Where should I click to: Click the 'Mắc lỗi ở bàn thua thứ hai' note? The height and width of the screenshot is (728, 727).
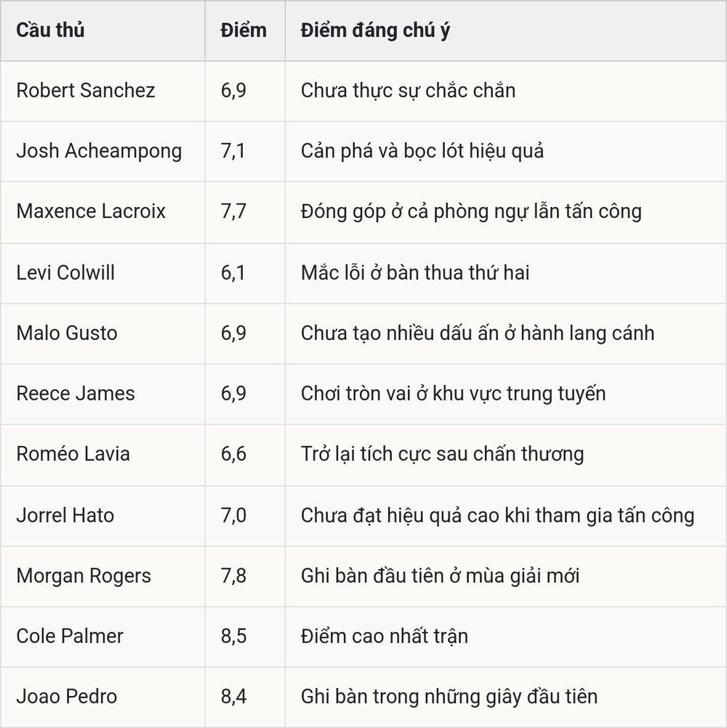(415, 272)
